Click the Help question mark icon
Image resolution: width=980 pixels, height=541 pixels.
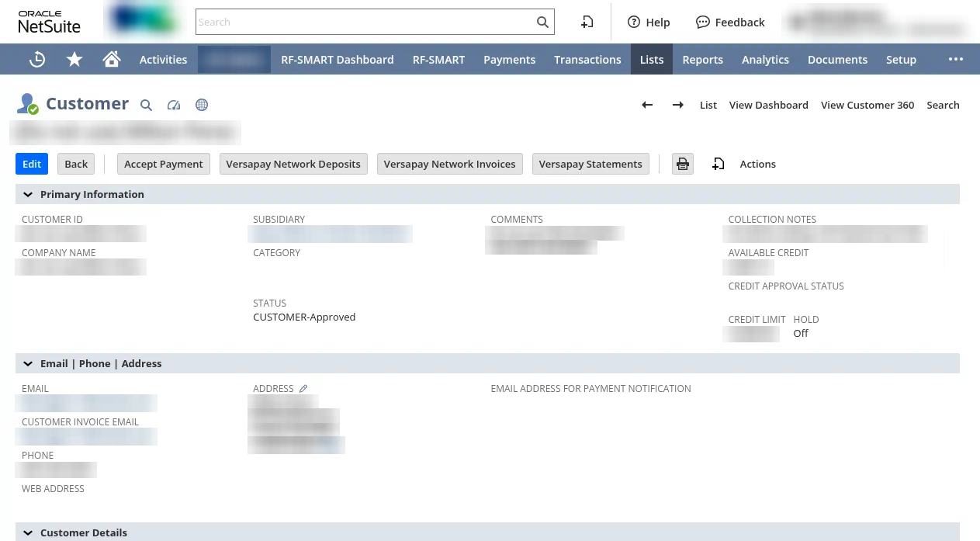pyautogui.click(x=634, y=22)
